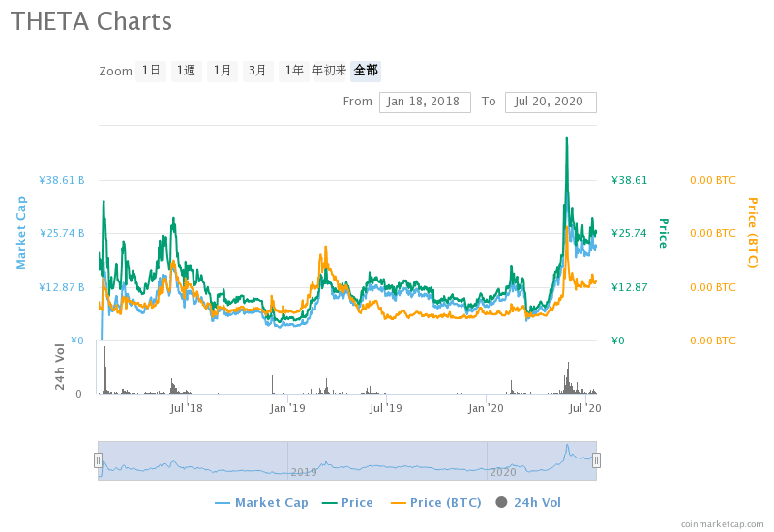Grab the right navigator range handle
Screen dimensions: 774x532
(x=596, y=460)
